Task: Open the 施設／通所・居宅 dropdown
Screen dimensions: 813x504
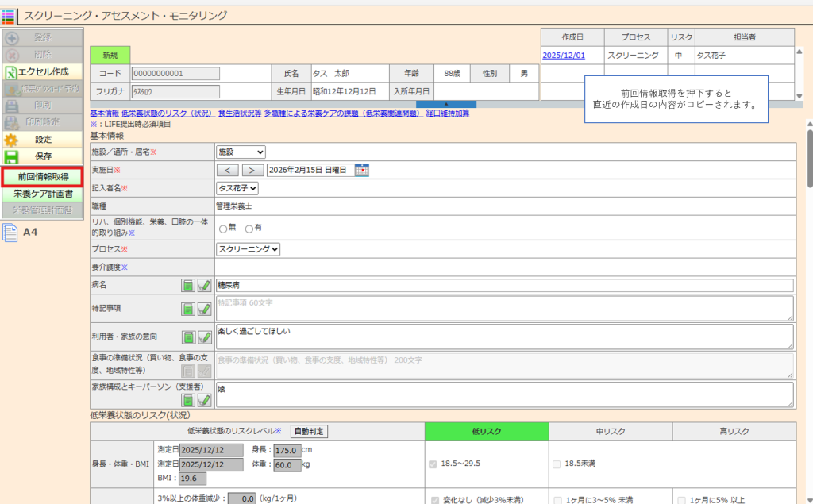Action: click(x=241, y=152)
